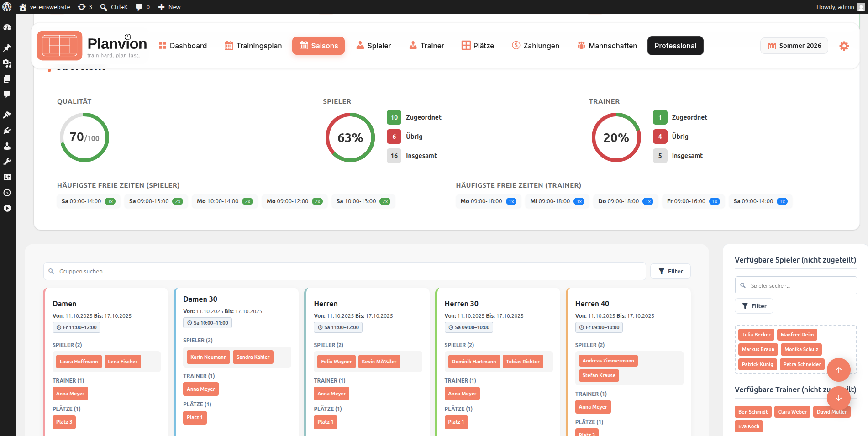Focus the Spieler suchen search field

[x=796, y=285]
